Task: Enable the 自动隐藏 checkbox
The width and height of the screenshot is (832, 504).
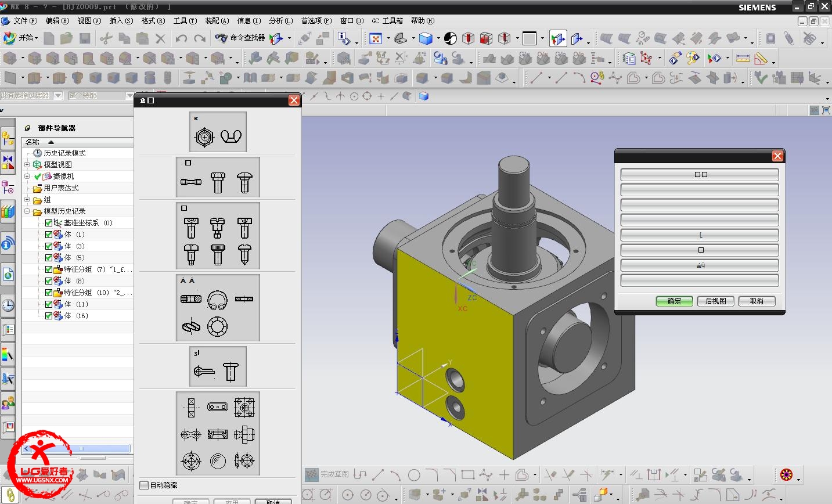Action: pos(144,485)
